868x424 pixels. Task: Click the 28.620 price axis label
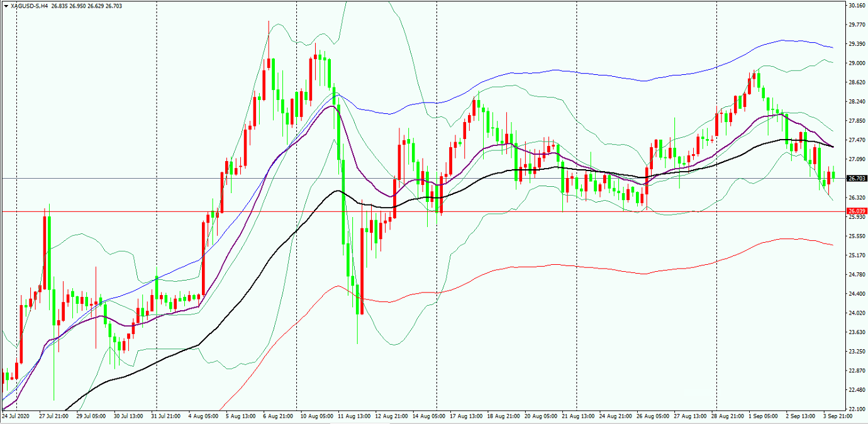(x=856, y=82)
